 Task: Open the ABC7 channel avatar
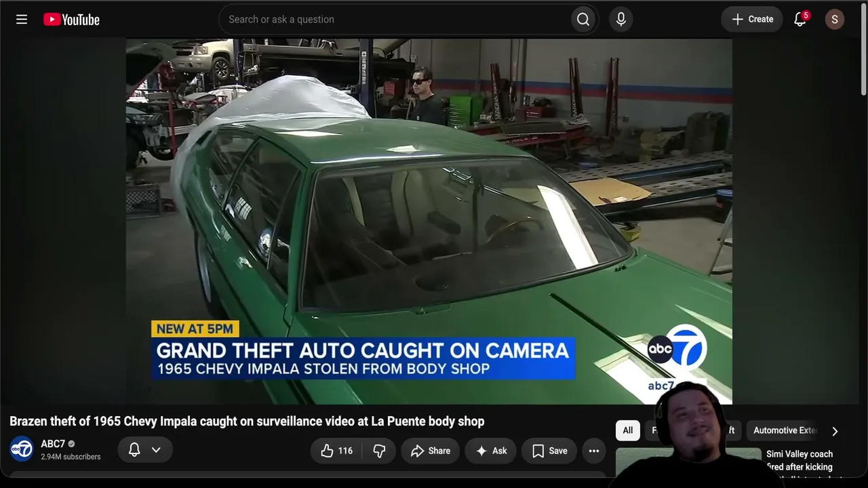click(22, 449)
